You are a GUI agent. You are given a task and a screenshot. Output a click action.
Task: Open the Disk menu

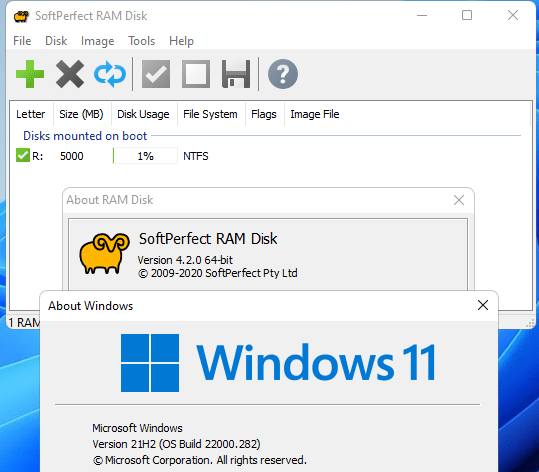(x=56, y=41)
